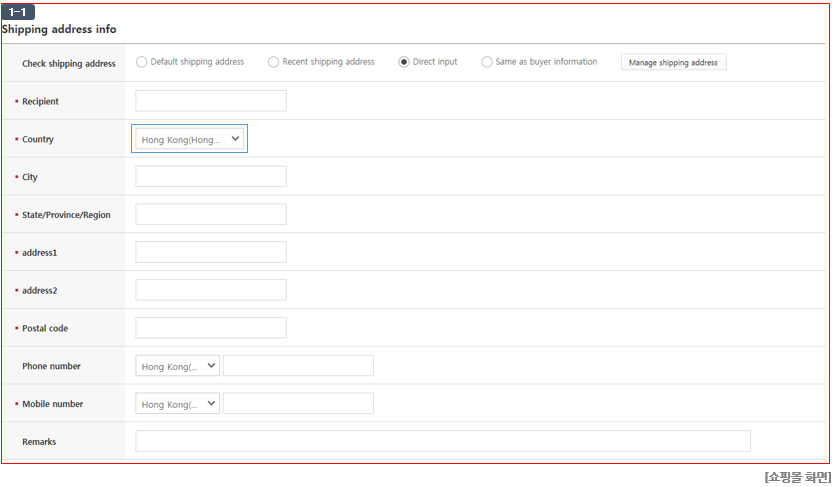Image resolution: width=832 pixels, height=487 pixels.
Task: Click the Shipping address info heading
Action: [59, 29]
